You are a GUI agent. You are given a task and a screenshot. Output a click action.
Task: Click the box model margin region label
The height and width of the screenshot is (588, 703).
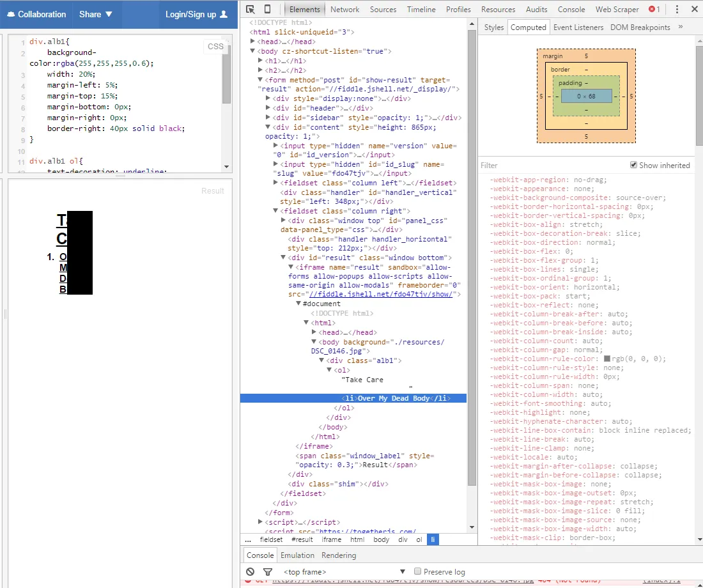pos(552,56)
